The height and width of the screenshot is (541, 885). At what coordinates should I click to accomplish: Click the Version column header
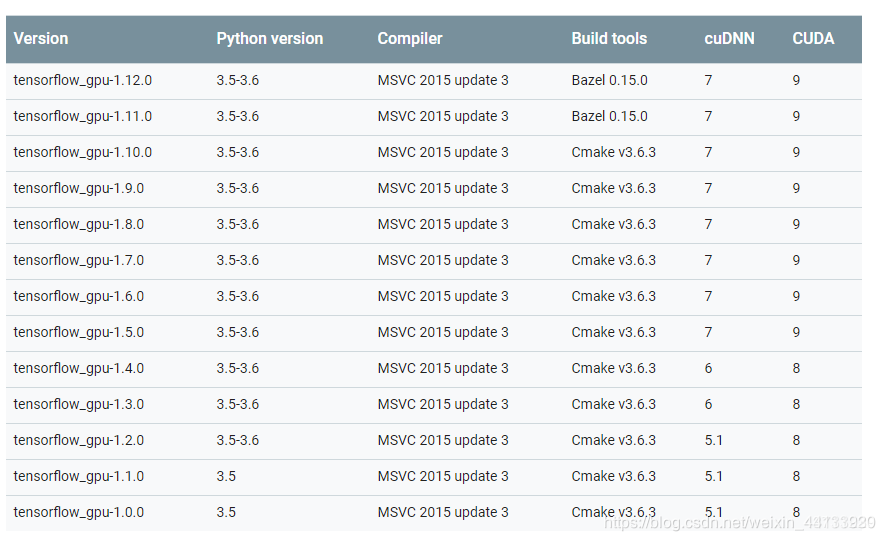coord(41,38)
